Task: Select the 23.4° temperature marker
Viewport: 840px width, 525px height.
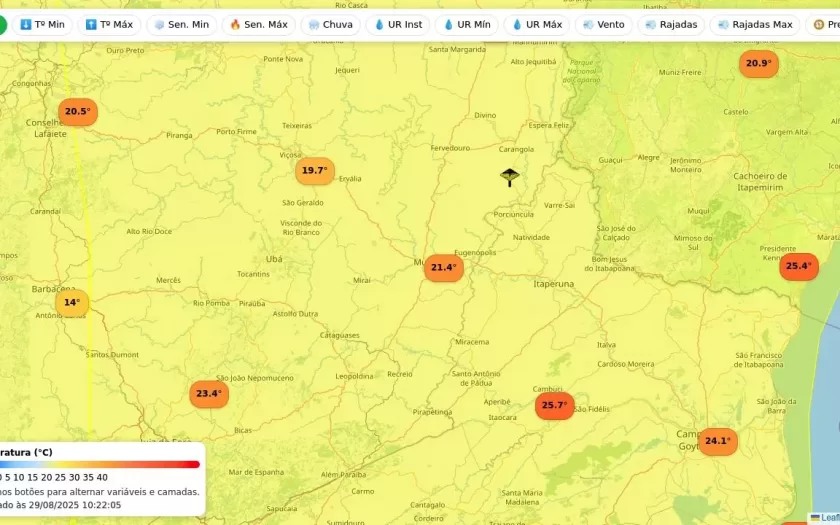Action: [x=208, y=394]
